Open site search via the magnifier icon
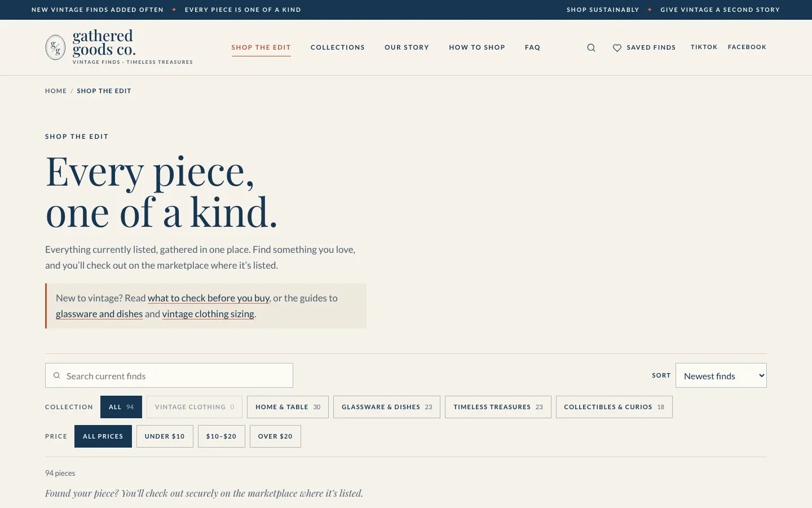The width and height of the screenshot is (812, 508). click(591, 47)
